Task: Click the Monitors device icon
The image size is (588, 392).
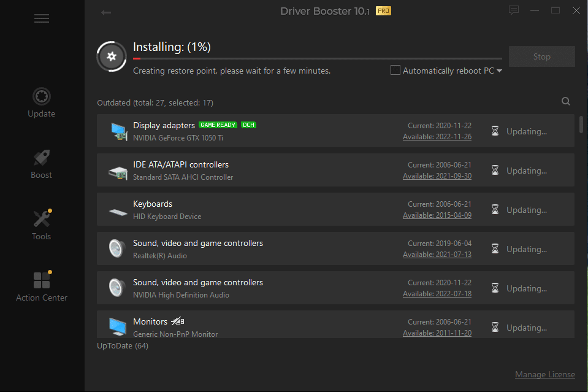Action: point(118,327)
